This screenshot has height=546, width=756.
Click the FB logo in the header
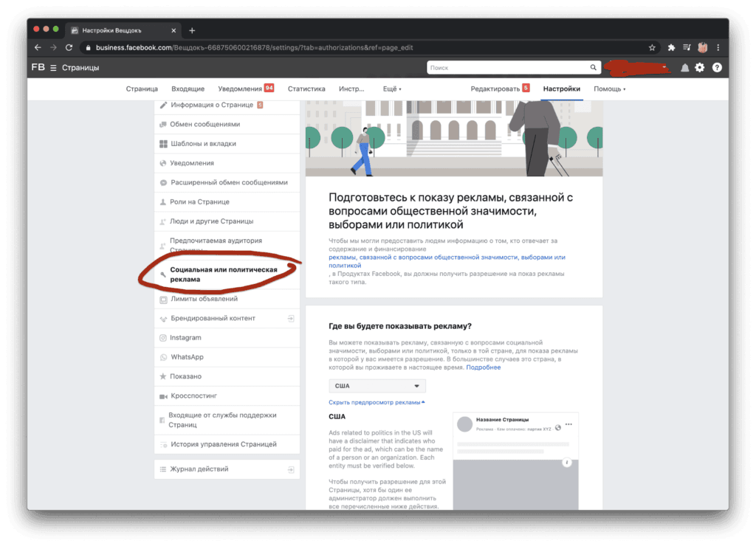point(38,67)
